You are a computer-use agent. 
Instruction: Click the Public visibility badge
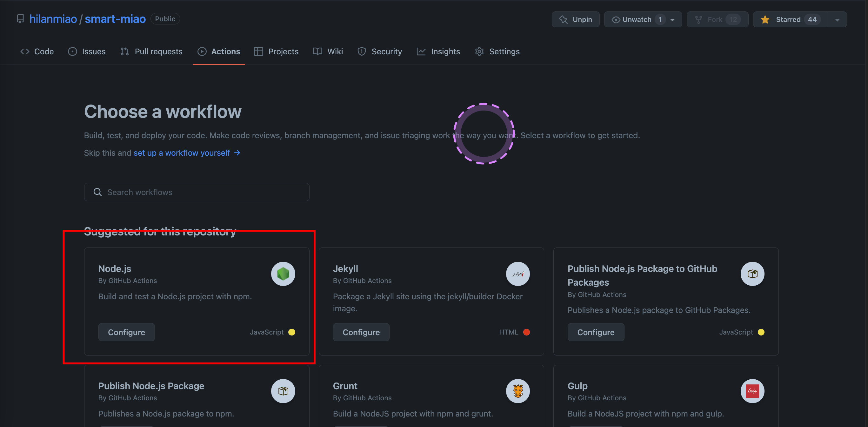[165, 19]
